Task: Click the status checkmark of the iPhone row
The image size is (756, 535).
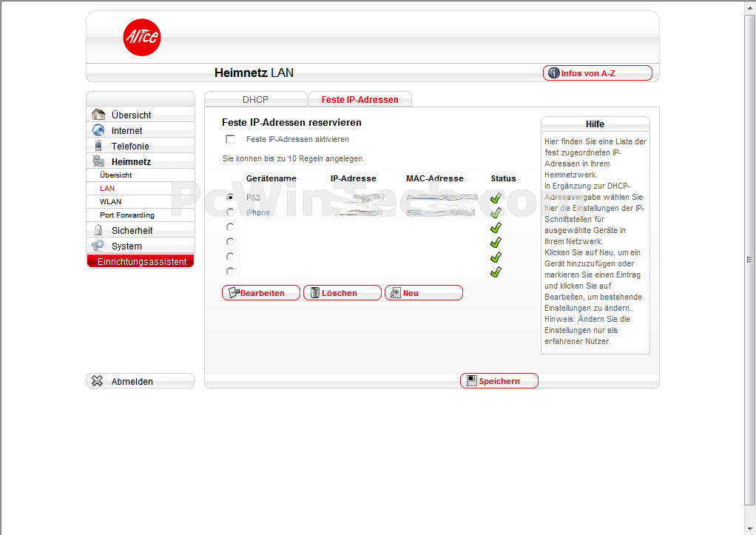Action: click(496, 212)
